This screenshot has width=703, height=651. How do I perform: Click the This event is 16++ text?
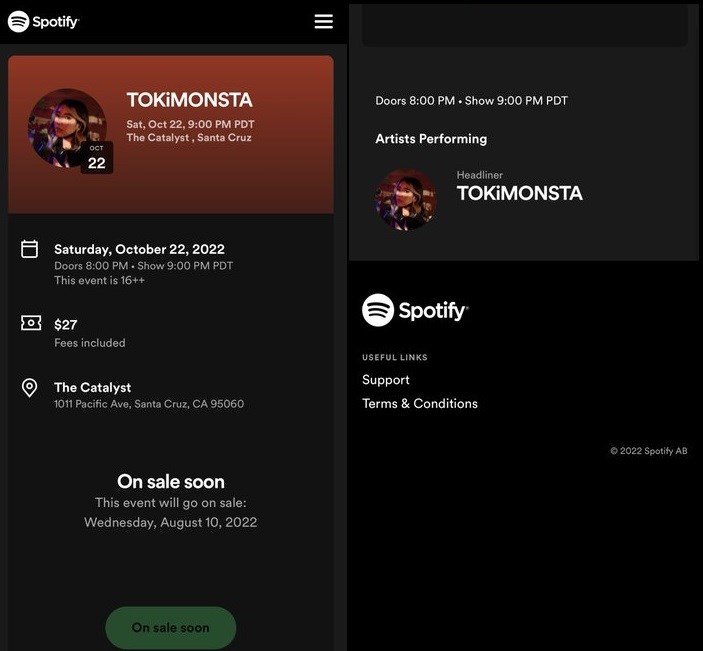point(100,281)
